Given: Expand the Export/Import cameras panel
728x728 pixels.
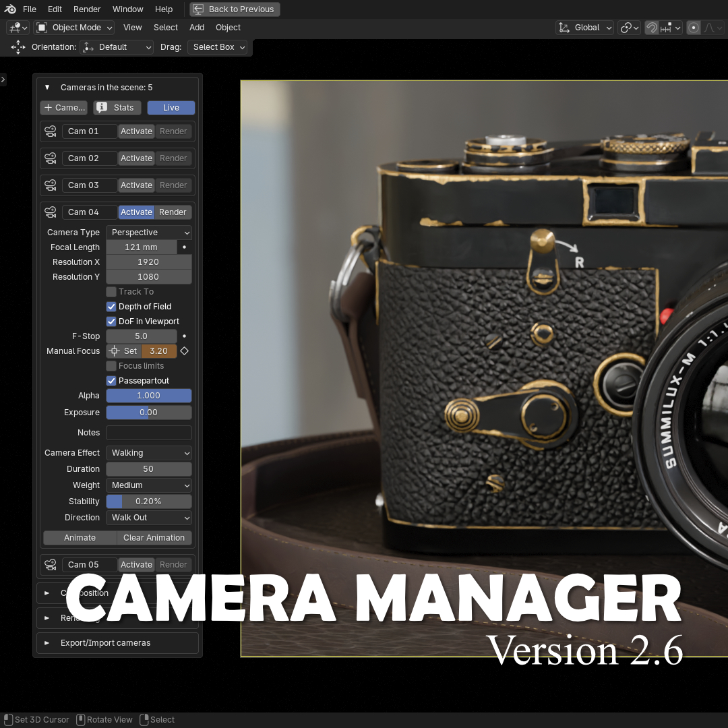Looking at the screenshot, I should click(105, 643).
